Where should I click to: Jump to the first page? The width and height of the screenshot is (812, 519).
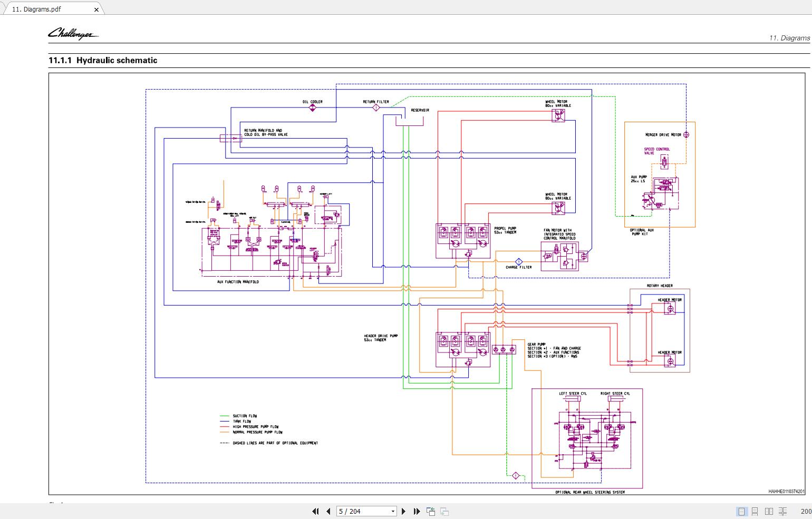315,511
